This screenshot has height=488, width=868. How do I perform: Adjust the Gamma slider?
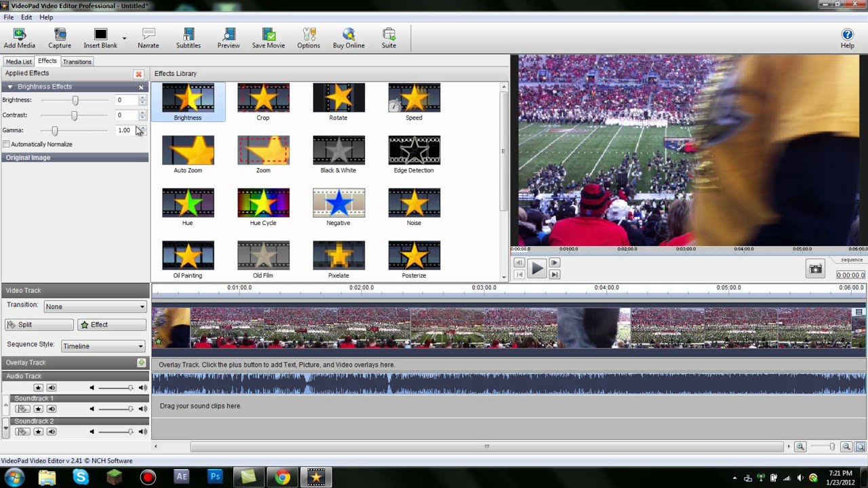[55, 130]
